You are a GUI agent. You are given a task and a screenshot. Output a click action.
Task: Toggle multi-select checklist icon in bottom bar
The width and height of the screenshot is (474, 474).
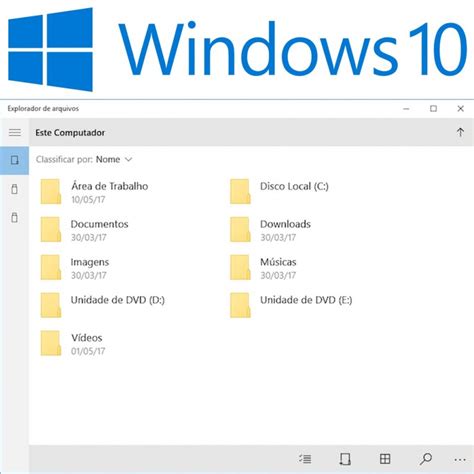(x=305, y=459)
